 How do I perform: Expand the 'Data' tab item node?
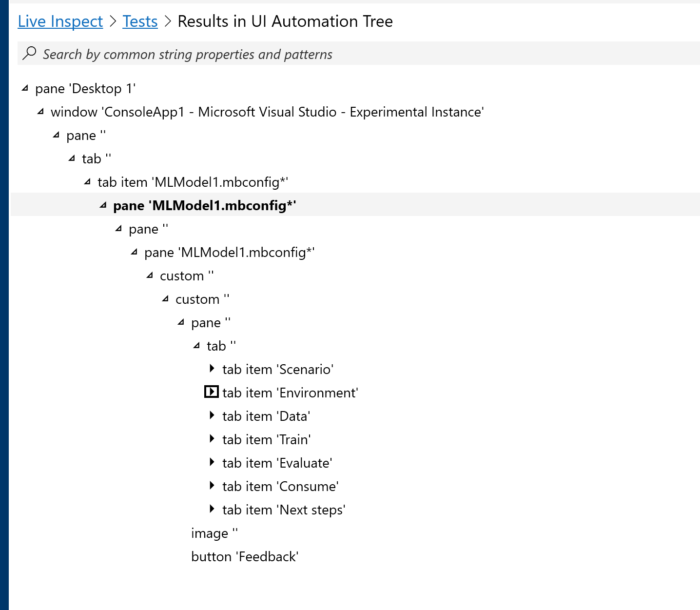pyautogui.click(x=212, y=415)
